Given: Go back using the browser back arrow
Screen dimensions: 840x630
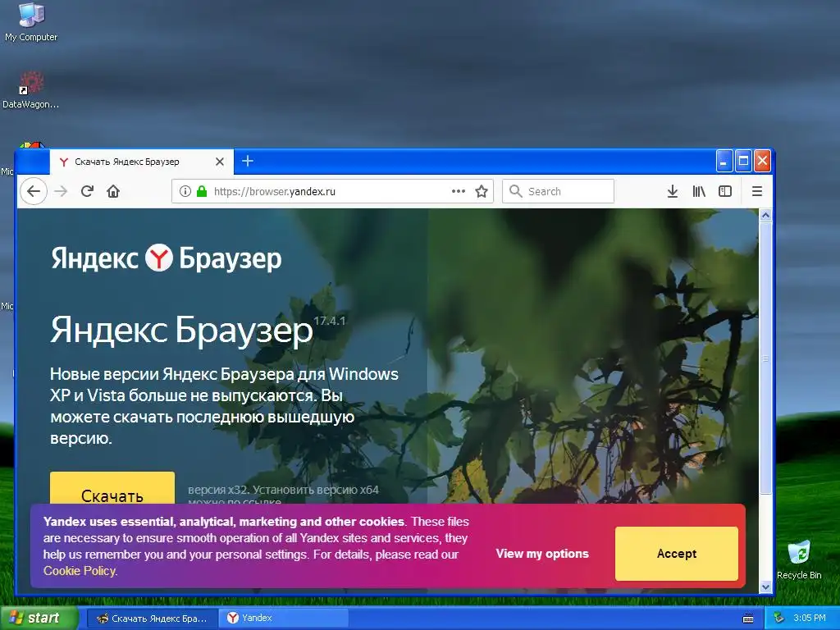Looking at the screenshot, I should coord(33,191).
